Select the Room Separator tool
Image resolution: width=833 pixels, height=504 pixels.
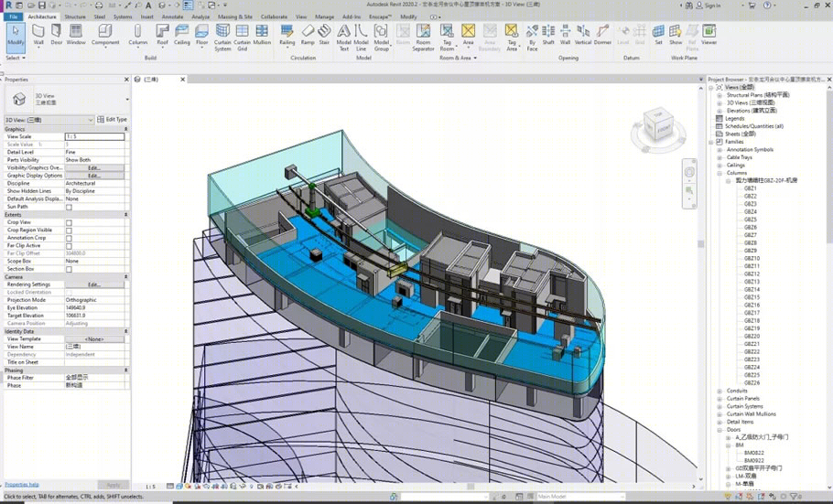424,38
